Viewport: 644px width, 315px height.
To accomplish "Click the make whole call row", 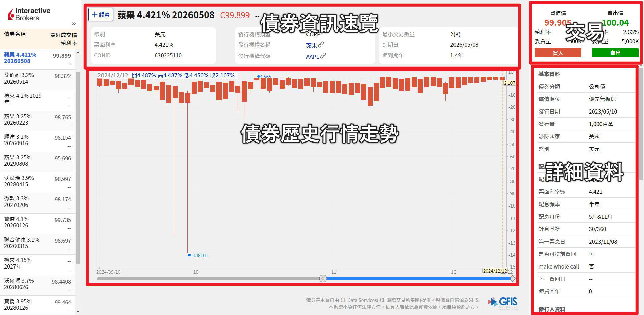I will click(586, 266).
